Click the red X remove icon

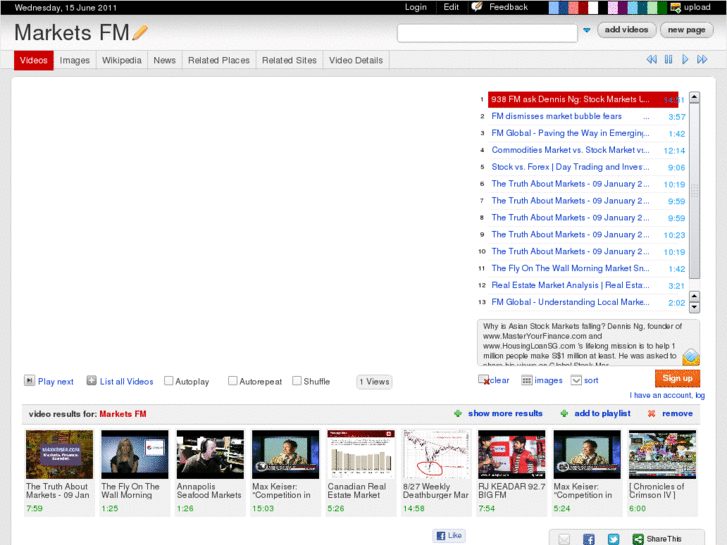[x=651, y=413]
